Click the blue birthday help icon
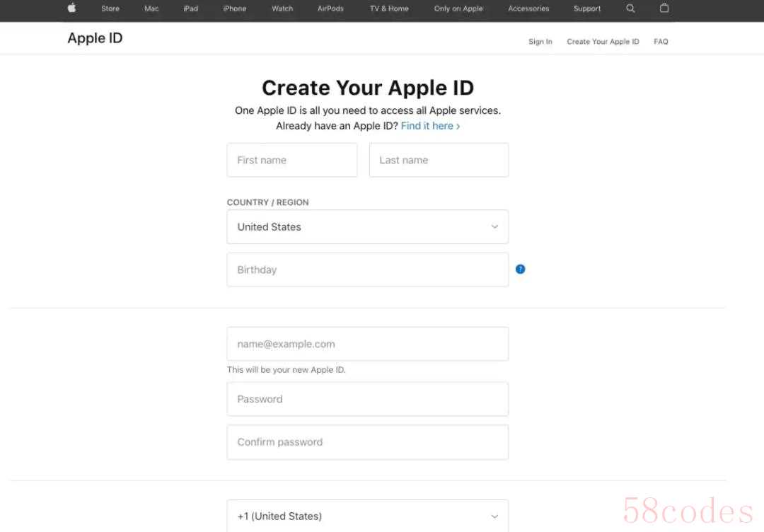The width and height of the screenshot is (764, 532). (x=520, y=269)
